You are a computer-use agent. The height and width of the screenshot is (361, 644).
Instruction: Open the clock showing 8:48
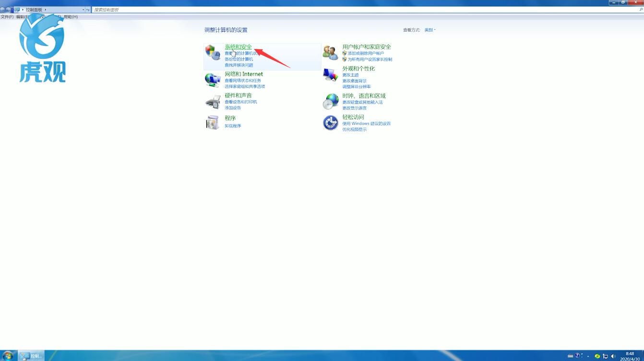(630, 356)
